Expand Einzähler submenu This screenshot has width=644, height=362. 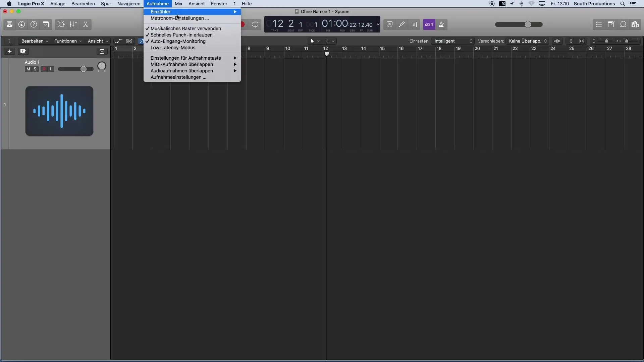click(192, 12)
